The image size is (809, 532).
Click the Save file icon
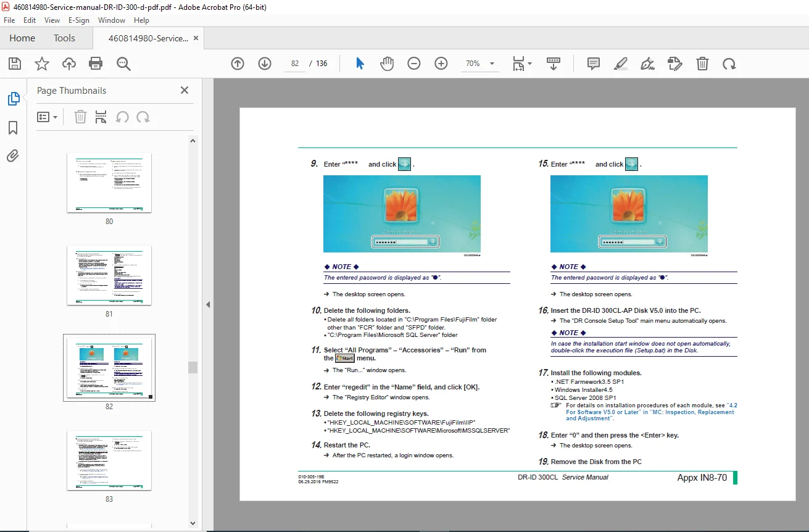(x=15, y=64)
